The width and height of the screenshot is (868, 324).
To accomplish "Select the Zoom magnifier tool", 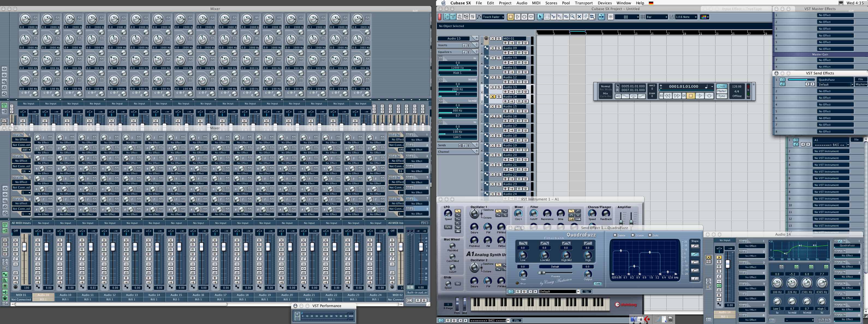I will [572, 17].
